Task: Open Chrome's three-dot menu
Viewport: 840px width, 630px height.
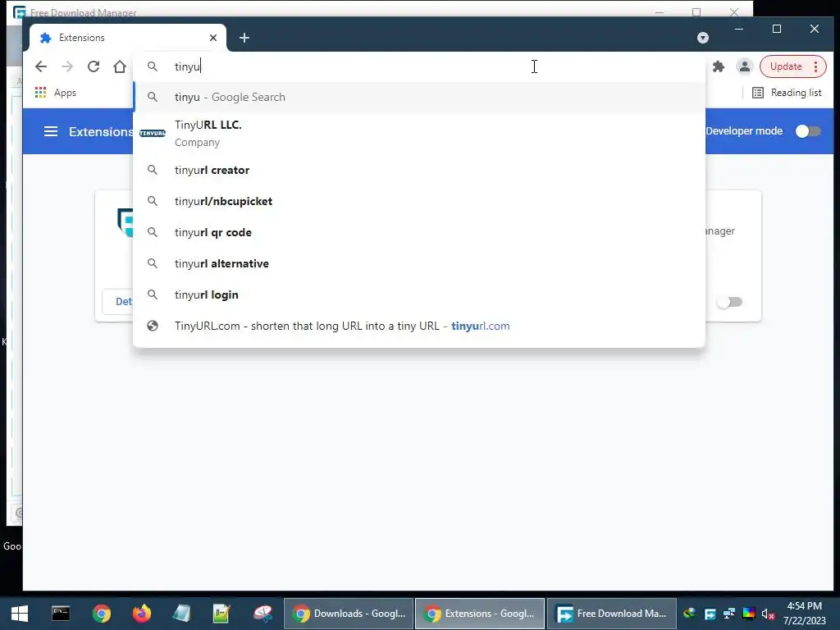Action: [x=816, y=66]
